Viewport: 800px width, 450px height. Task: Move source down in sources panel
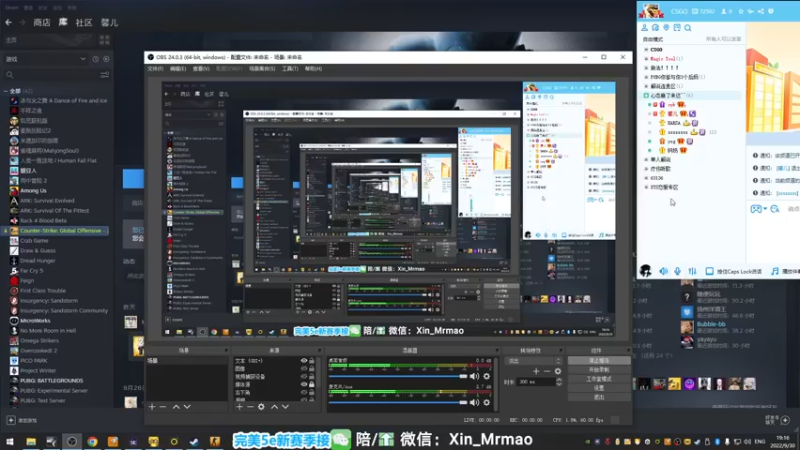pyautogui.click(x=286, y=407)
